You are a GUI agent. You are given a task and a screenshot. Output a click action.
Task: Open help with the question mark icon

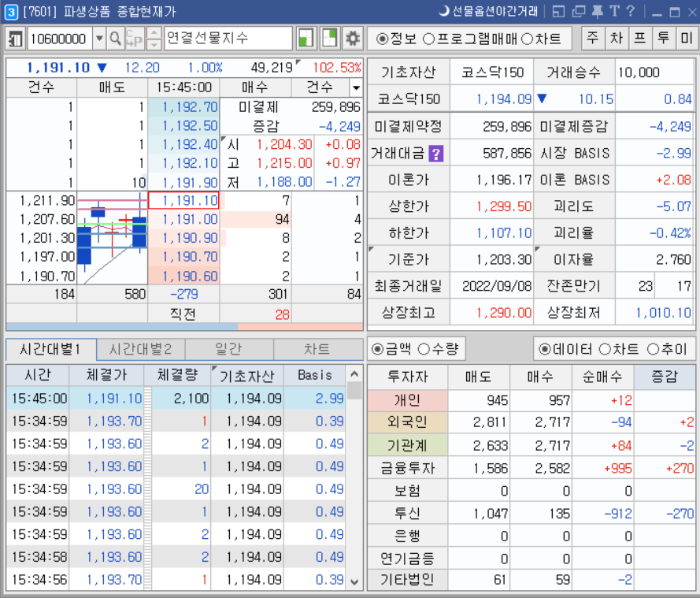tap(630, 11)
